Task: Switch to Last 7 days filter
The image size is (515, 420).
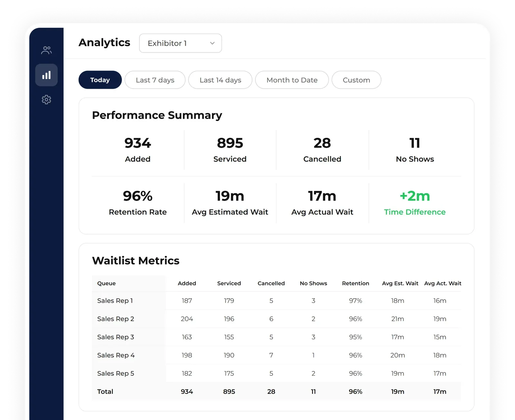Action: [x=155, y=80]
